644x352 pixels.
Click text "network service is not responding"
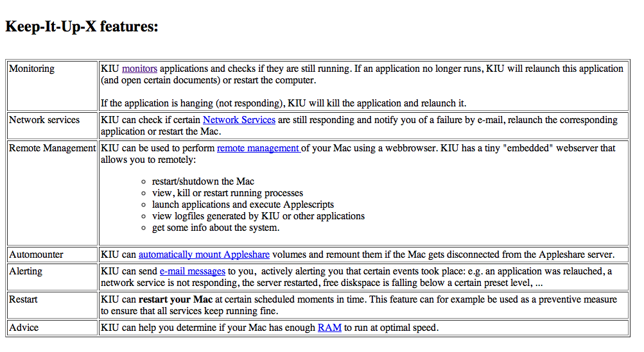[169, 283]
